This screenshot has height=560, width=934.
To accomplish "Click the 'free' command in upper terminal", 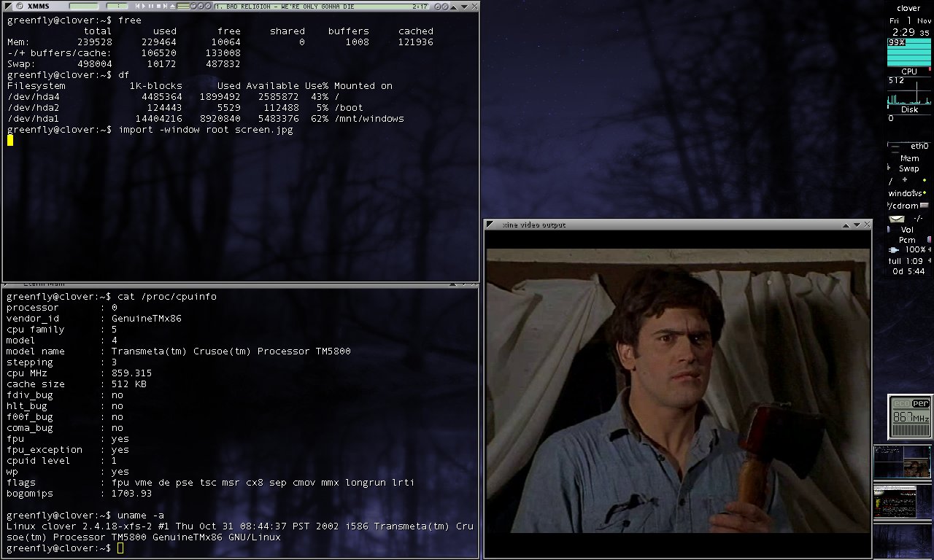I will pyautogui.click(x=130, y=20).
